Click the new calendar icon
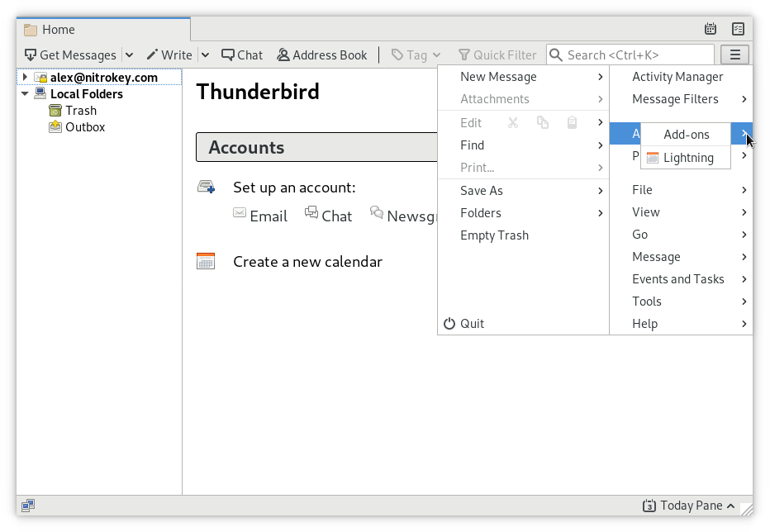 tap(206, 261)
